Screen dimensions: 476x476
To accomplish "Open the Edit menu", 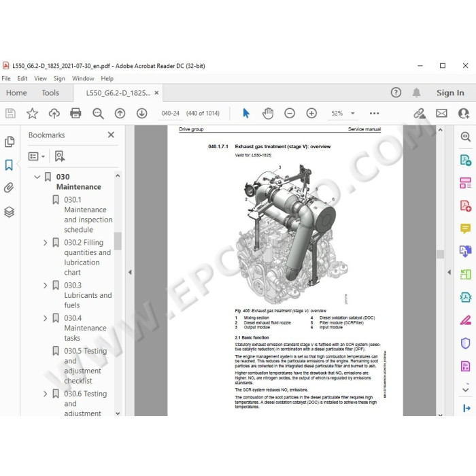I will pyautogui.click(x=22, y=79).
